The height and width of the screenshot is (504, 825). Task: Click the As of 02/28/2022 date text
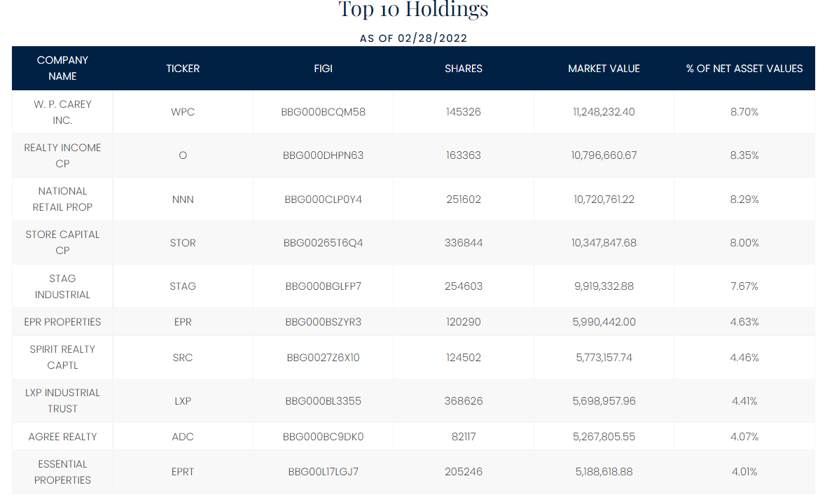coord(413,38)
